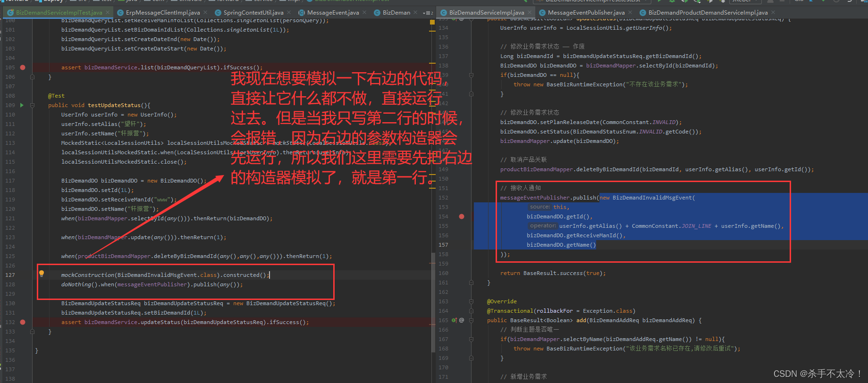
Task: Click the fold end marker at line 161
Action: pos(471,283)
